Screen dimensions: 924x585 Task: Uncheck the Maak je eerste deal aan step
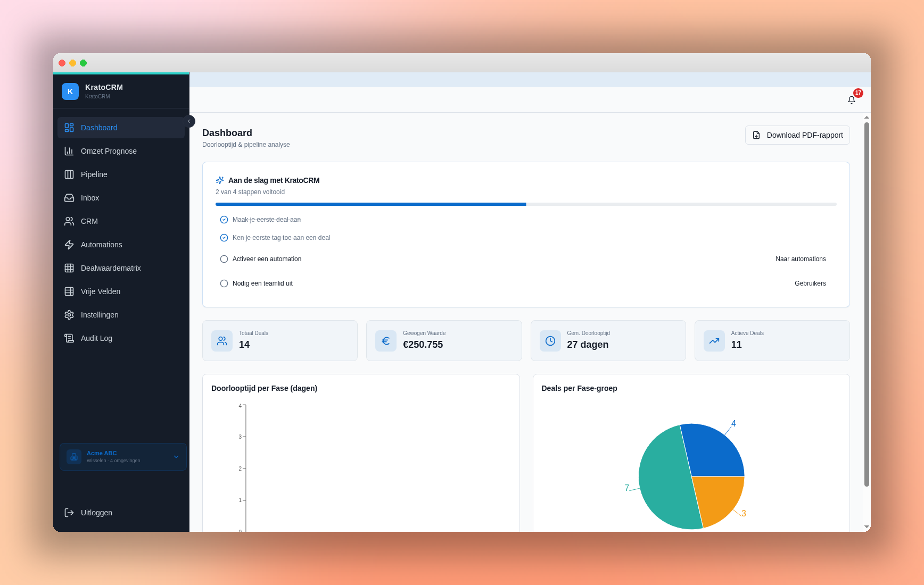tap(224, 220)
